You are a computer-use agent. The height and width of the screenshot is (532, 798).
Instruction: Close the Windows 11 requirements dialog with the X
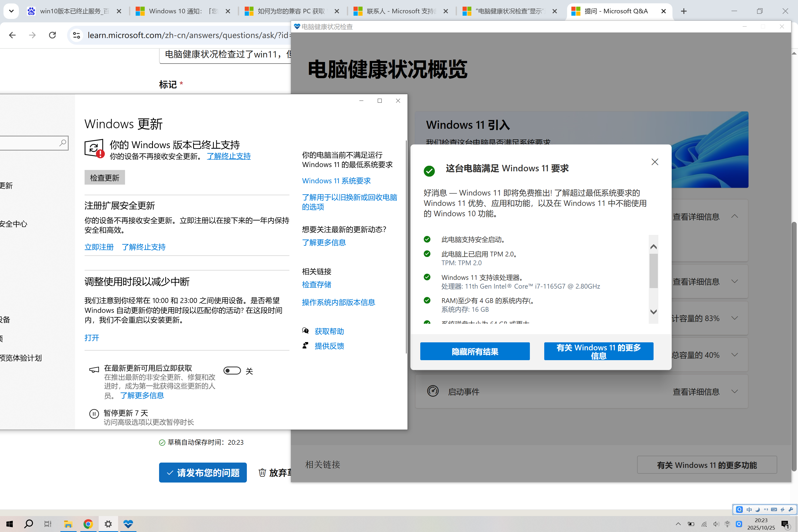coord(654,162)
